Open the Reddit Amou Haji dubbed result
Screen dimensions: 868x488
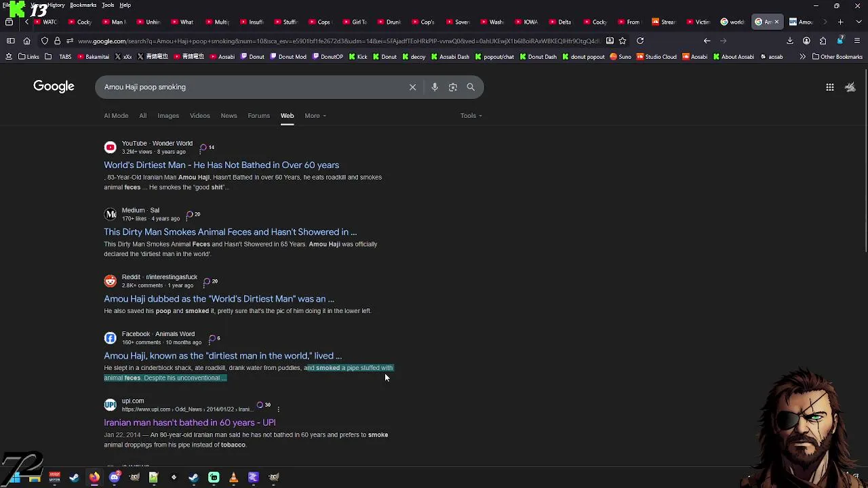coord(219,299)
